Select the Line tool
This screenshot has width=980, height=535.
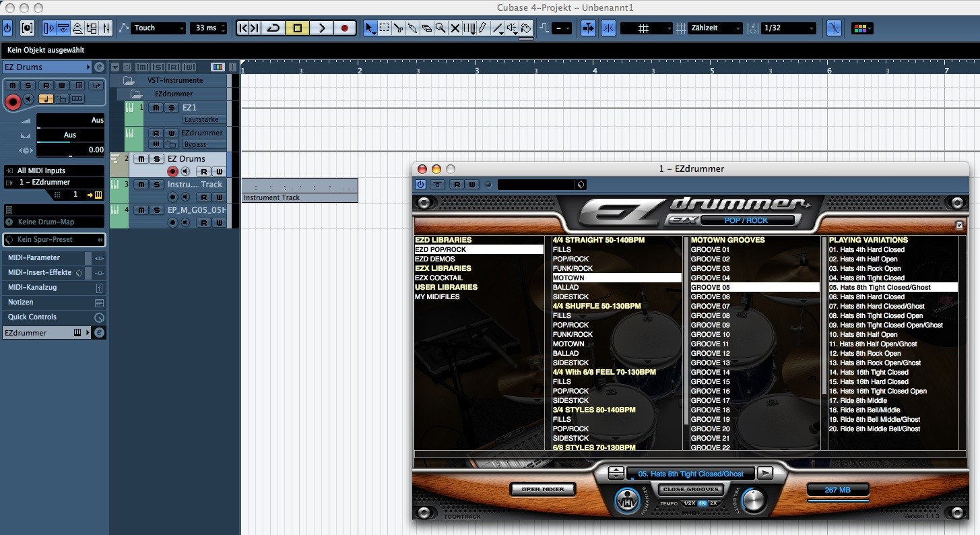pyautogui.click(x=498, y=28)
